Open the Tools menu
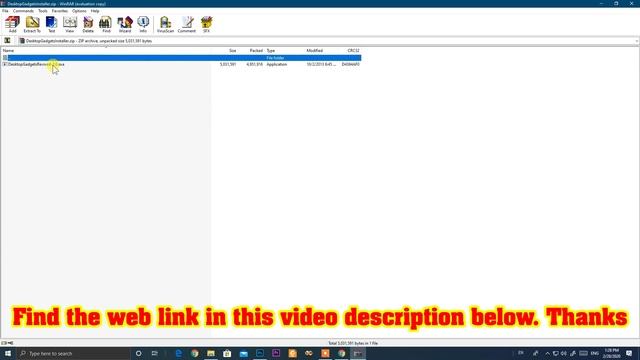Image resolution: width=640 pixels, height=360 pixels. [x=43, y=11]
